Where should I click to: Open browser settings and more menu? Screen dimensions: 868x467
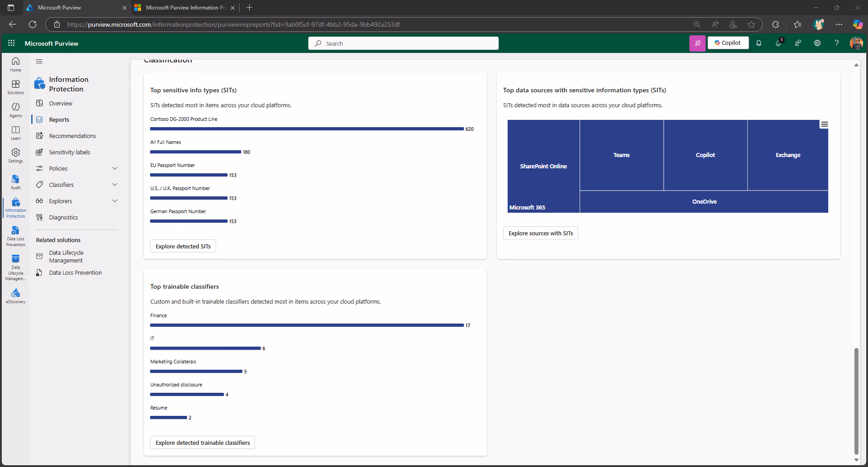tap(839, 24)
